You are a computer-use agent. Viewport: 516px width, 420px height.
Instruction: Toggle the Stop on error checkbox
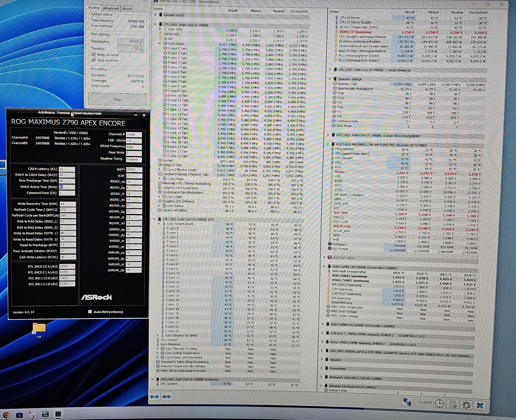click(x=94, y=60)
